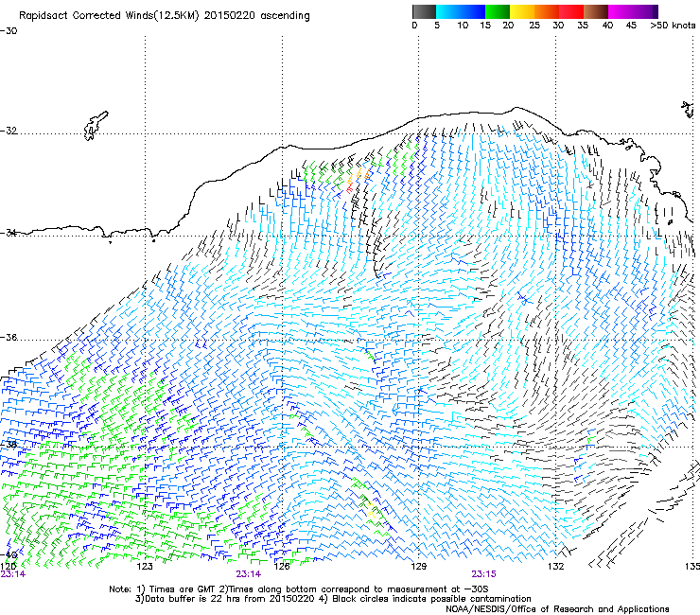Click the NOAA/NESDIS credit line
The height and width of the screenshot is (615, 700).
point(557,609)
